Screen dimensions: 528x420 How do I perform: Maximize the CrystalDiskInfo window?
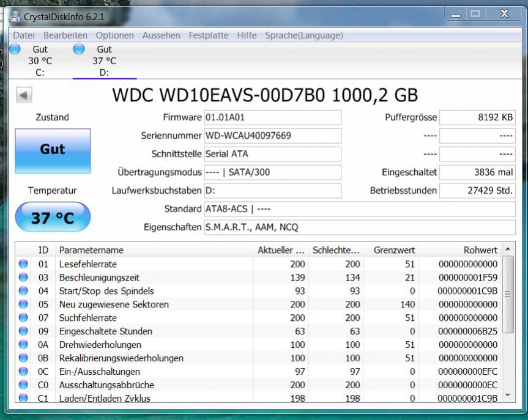point(475,14)
